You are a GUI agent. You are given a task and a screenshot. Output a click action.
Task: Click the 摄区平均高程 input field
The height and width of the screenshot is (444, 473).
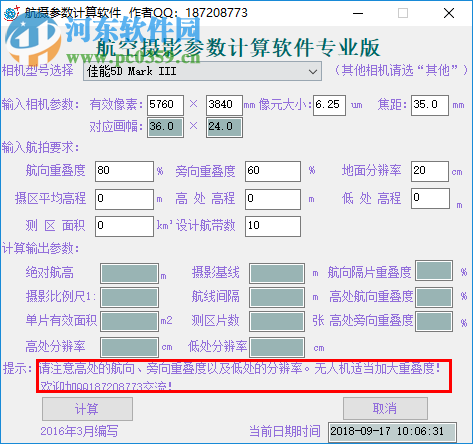[x=124, y=199]
